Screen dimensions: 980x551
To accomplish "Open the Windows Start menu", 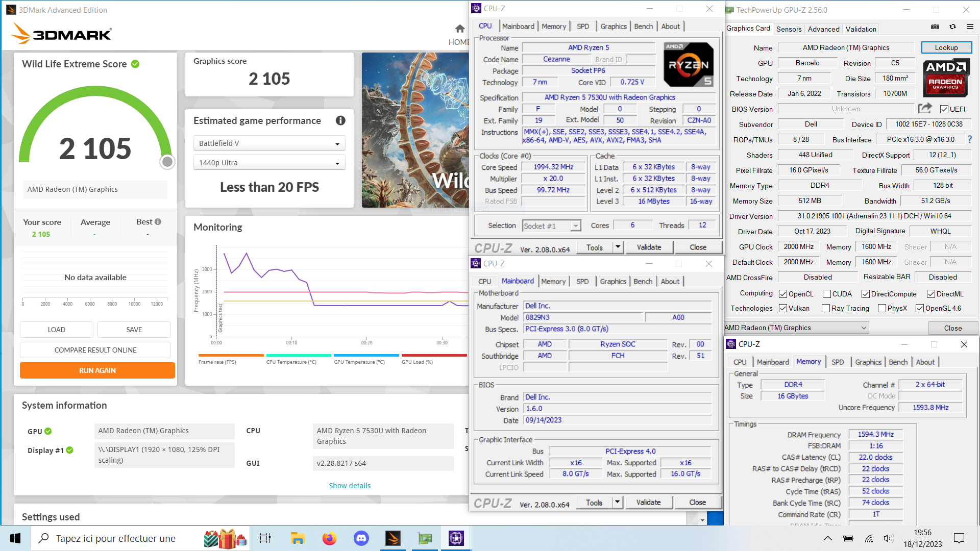I will [x=15, y=538].
